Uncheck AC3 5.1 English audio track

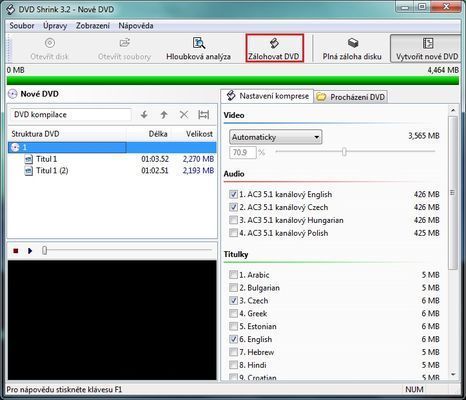(x=233, y=194)
